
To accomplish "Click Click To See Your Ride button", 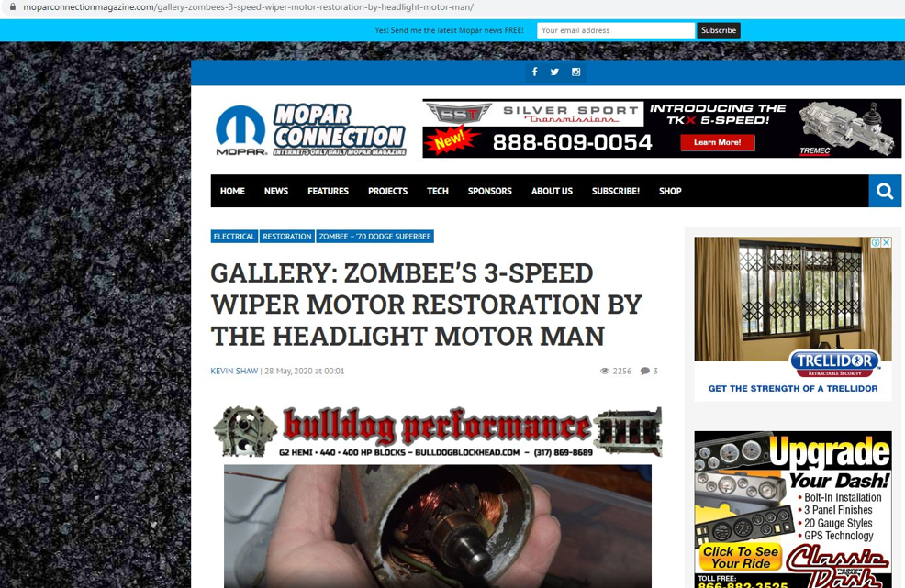I will click(741, 558).
